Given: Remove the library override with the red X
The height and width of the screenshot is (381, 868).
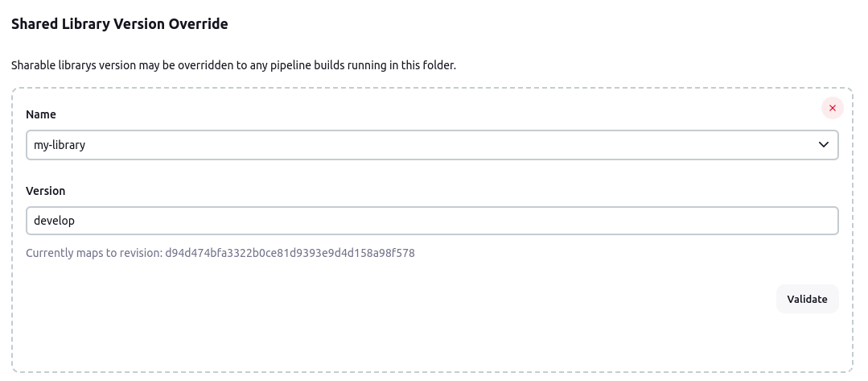Looking at the screenshot, I should click(x=832, y=108).
